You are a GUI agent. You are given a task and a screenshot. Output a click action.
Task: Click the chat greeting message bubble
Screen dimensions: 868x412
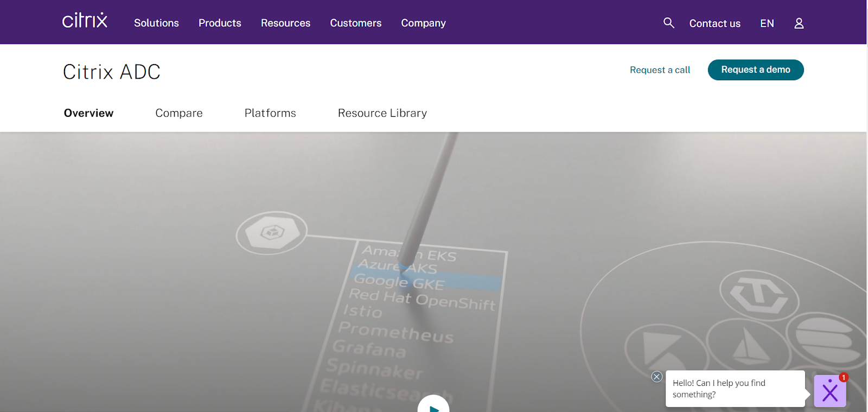(735, 389)
